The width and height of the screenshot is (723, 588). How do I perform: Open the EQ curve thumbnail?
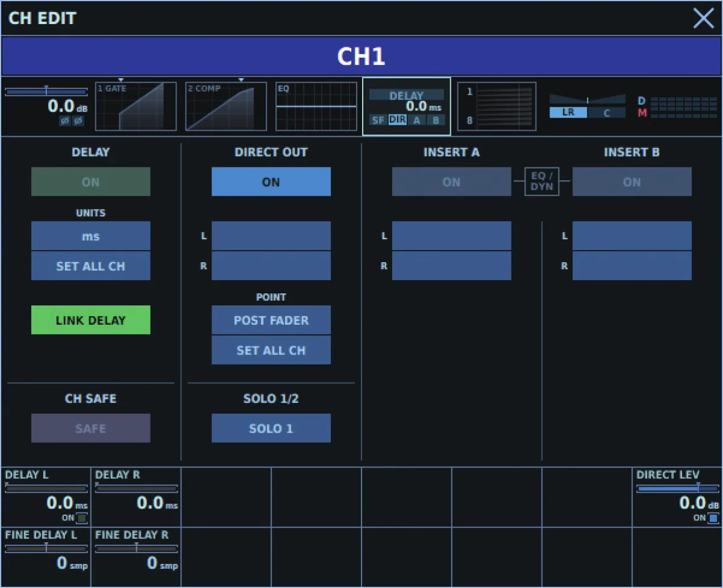(x=316, y=107)
